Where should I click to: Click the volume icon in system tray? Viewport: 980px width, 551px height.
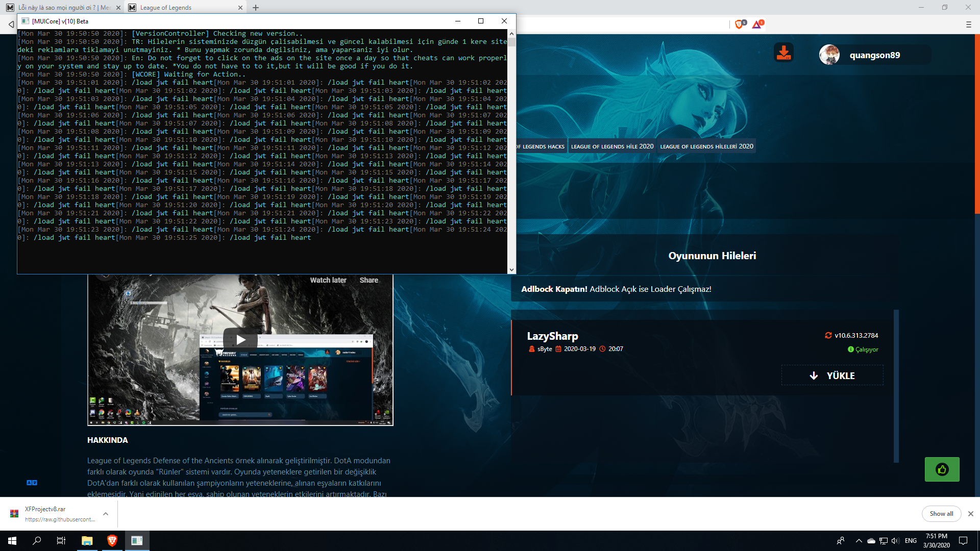coord(895,541)
